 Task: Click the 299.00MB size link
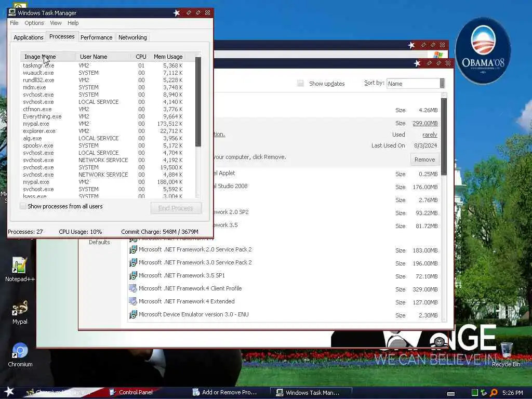point(425,123)
